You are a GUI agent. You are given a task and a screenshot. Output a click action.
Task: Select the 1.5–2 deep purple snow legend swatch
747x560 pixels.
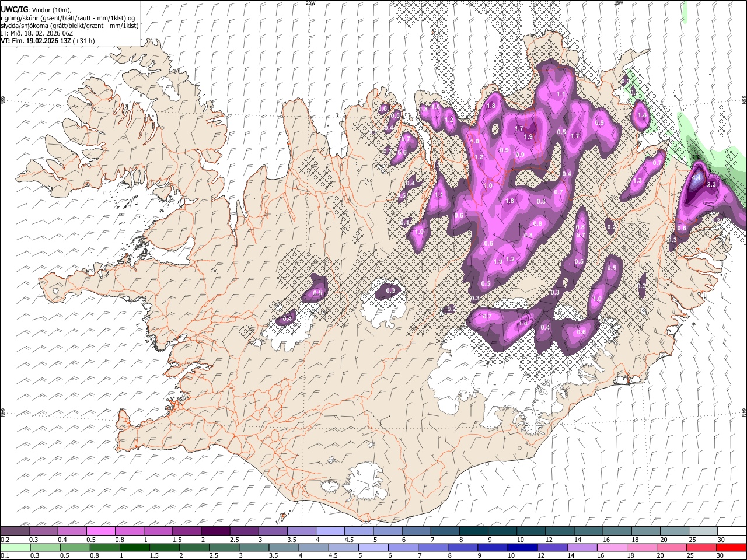(187, 531)
